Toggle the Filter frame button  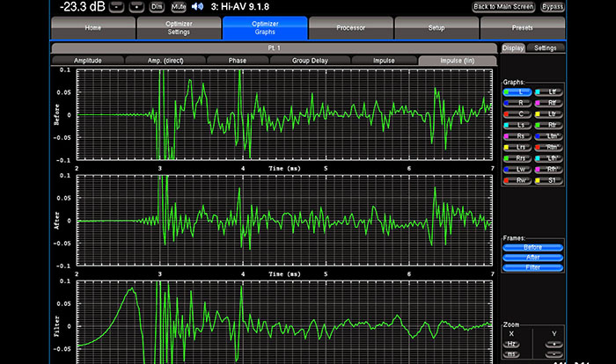tap(532, 268)
